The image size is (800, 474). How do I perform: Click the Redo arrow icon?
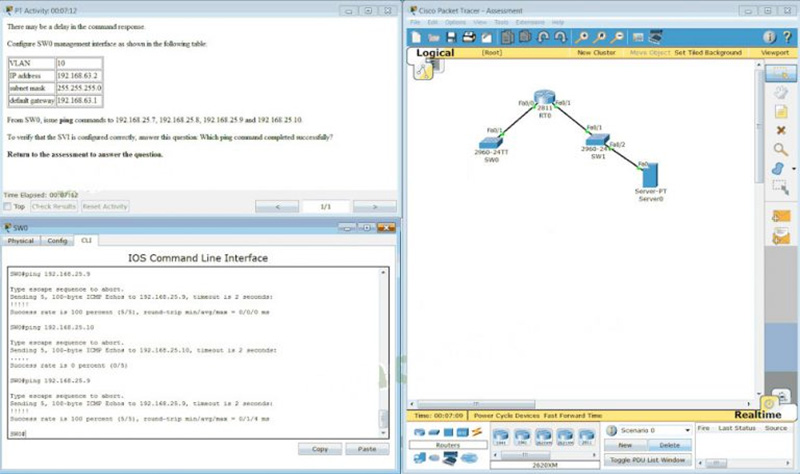[560, 37]
